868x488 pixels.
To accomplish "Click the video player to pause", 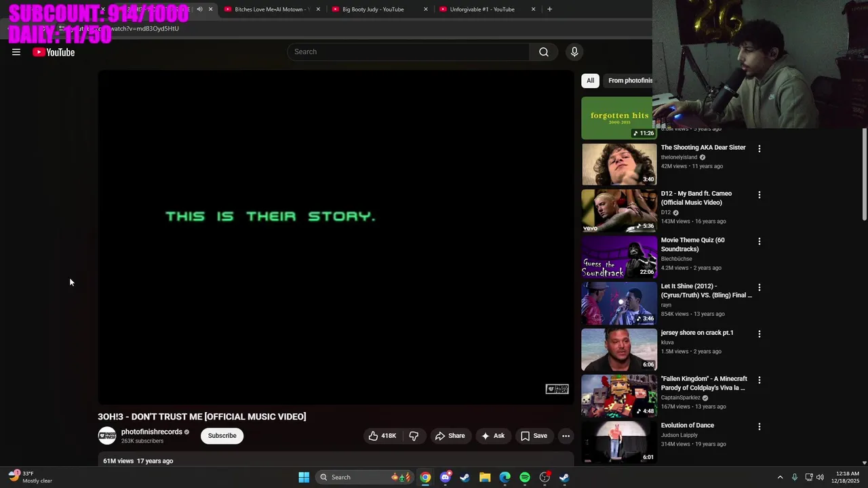I will (x=336, y=237).
